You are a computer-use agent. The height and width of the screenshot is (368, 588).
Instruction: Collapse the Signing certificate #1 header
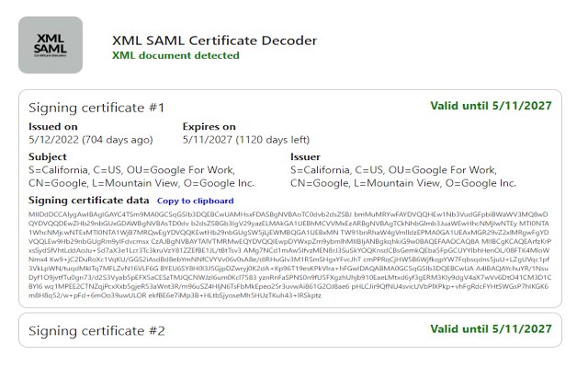tap(96, 108)
